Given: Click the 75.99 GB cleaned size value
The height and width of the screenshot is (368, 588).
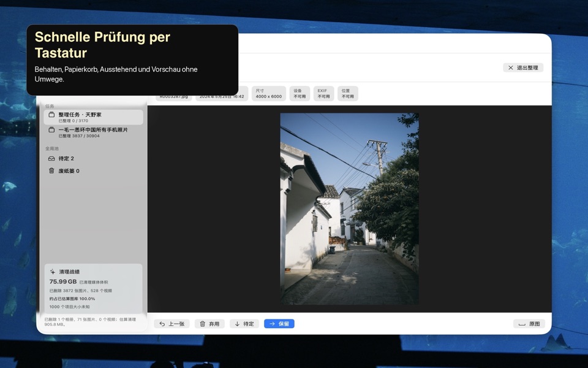Looking at the screenshot, I should tap(63, 282).
